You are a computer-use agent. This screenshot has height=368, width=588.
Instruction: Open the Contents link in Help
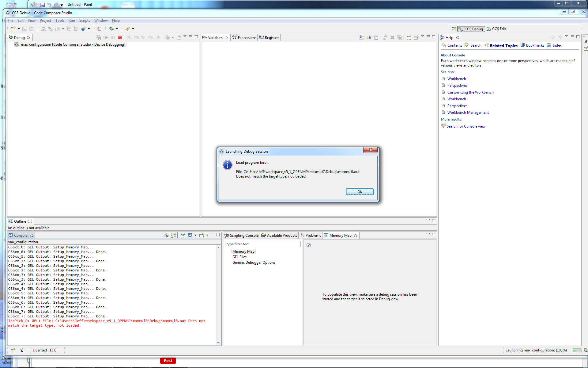point(454,45)
